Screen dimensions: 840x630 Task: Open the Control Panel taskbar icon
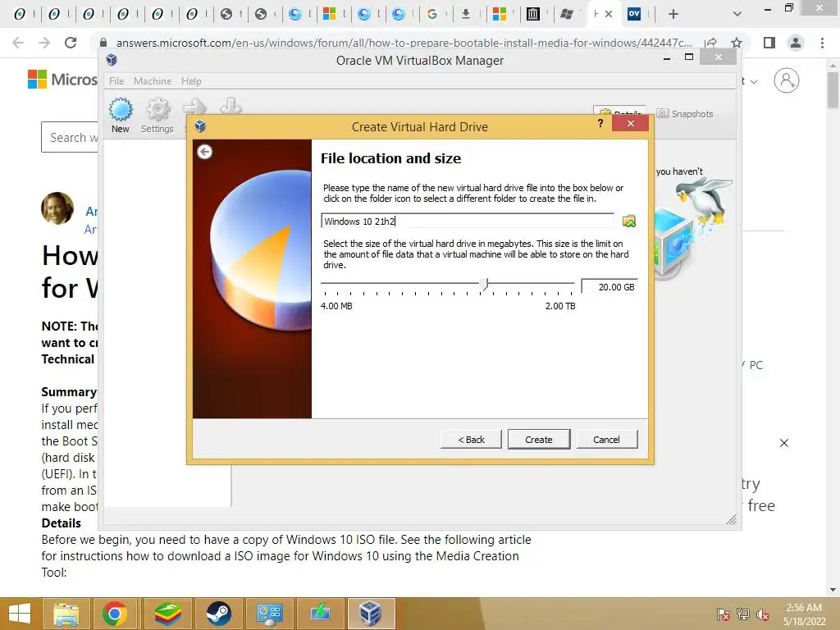(x=269, y=614)
